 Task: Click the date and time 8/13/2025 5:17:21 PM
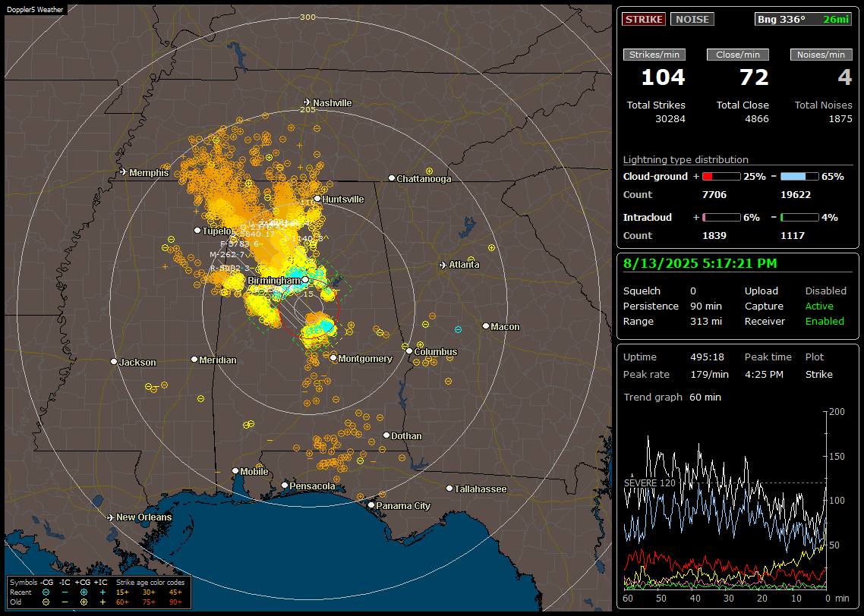point(700,263)
